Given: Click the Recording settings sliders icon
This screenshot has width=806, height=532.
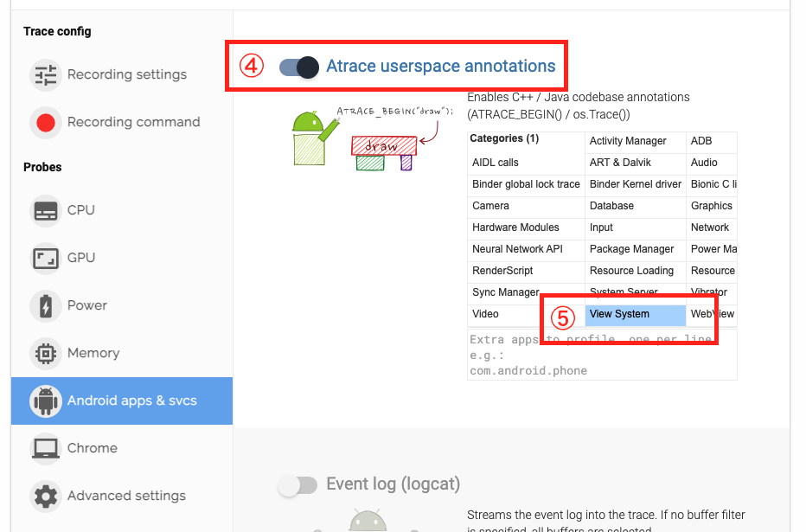Looking at the screenshot, I should (x=46, y=75).
